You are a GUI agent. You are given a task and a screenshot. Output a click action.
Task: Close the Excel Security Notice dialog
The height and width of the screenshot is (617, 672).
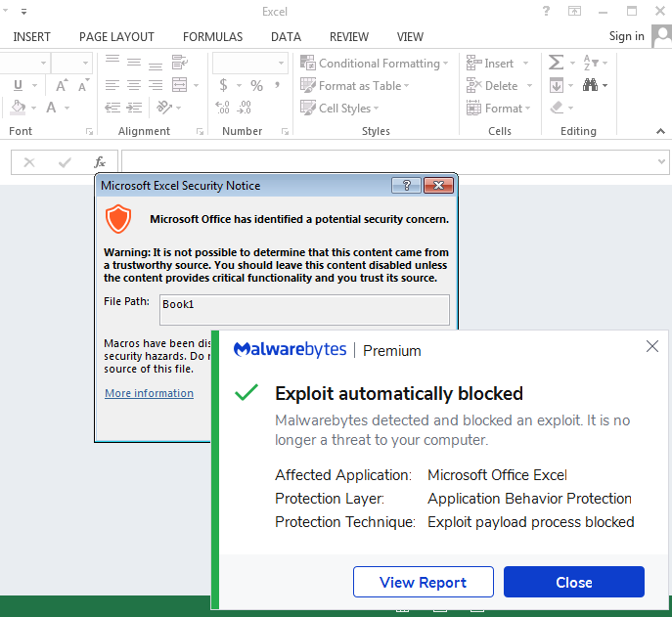pyautogui.click(x=438, y=186)
